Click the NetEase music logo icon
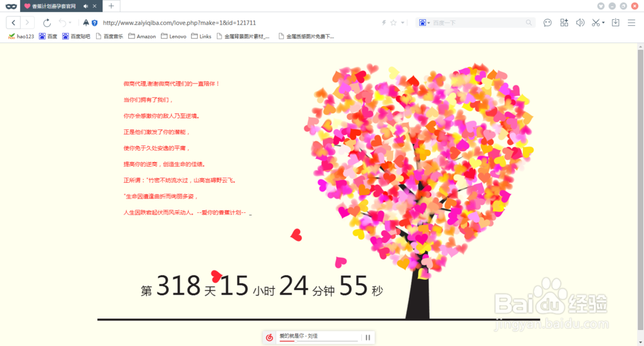The height and width of the screenshot is (346, 644). (269, 338)
